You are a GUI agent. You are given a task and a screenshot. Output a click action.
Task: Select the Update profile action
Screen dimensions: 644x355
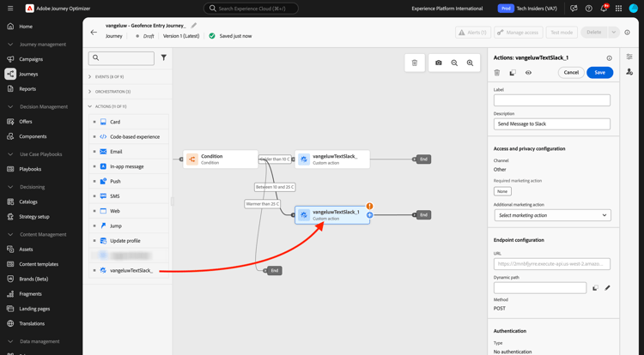click(129, 241)
